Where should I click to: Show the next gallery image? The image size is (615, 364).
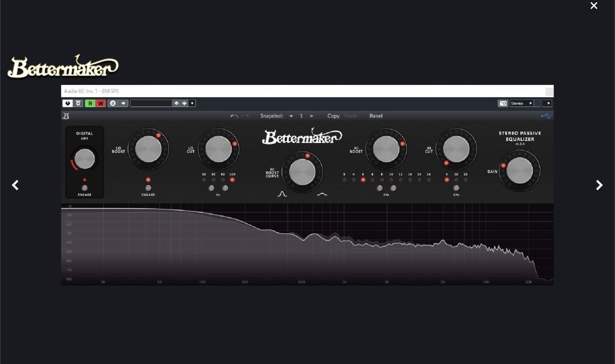point(599,185)
